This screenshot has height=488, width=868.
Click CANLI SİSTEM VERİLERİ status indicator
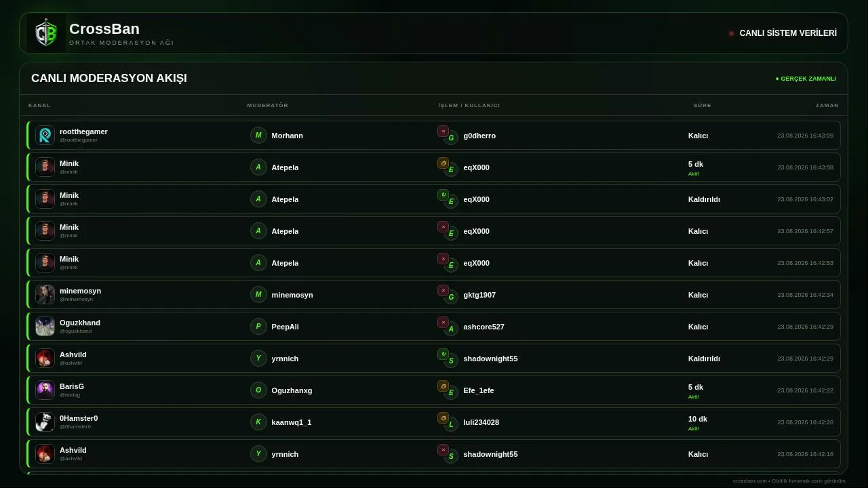pos(783,33)
